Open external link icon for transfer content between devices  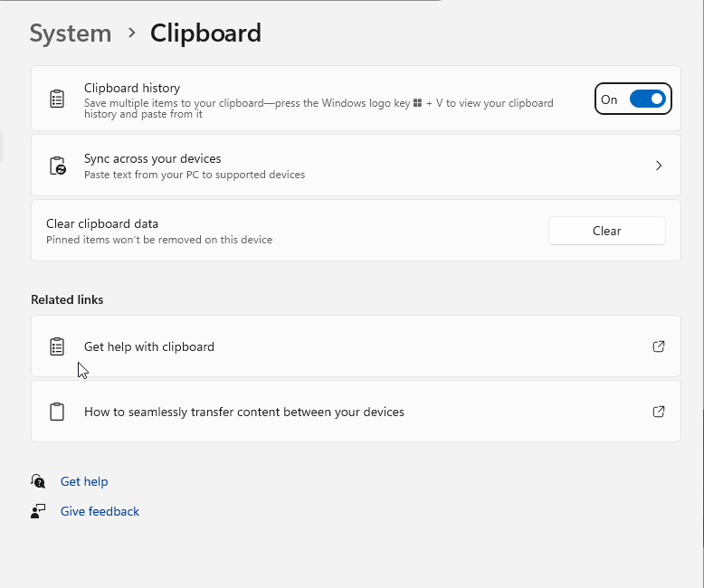click(659, 412)
